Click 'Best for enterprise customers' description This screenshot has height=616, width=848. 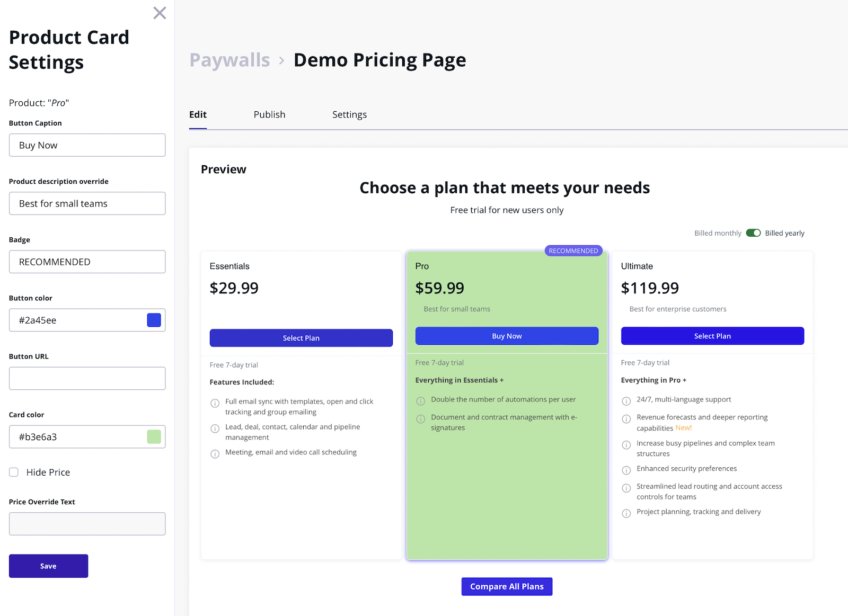tap(678, 309)
